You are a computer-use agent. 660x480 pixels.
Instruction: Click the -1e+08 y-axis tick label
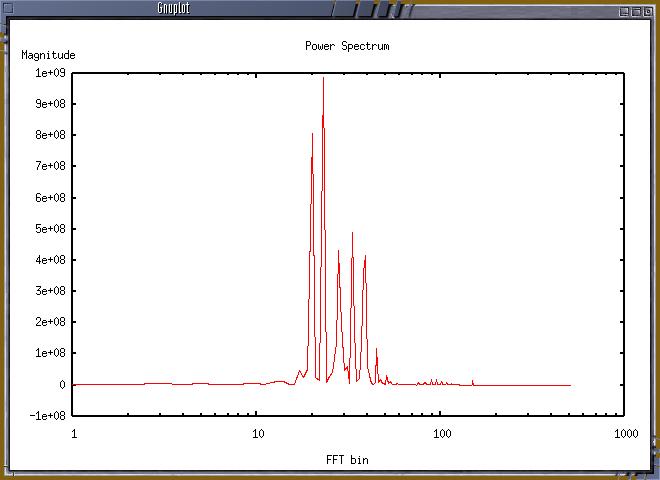[x=48, y=416]
